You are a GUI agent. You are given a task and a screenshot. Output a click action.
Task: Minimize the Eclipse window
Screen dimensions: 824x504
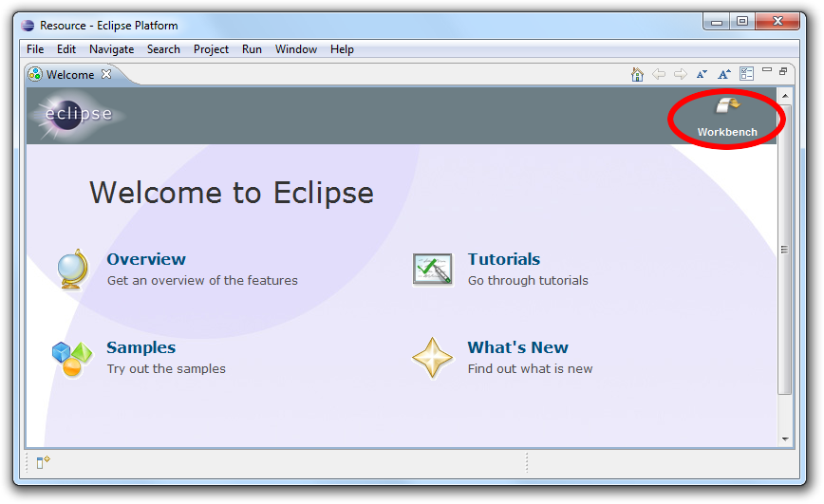pyautogui.click(x=717, y=22)
